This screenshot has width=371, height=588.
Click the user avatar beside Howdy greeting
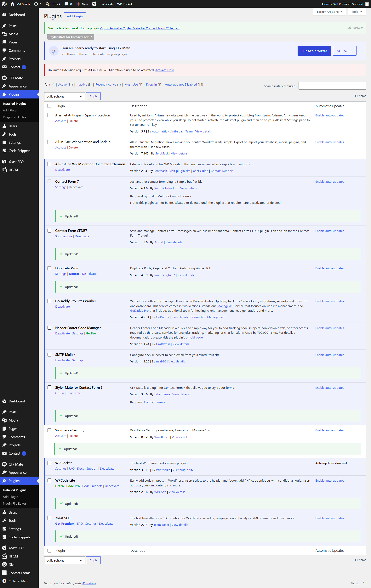coord(367,4)
